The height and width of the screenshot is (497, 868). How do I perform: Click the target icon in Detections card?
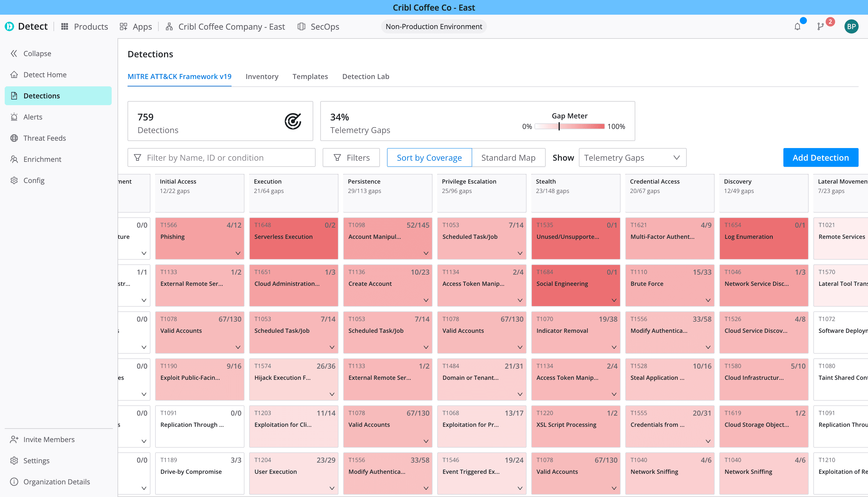[293, 121]
